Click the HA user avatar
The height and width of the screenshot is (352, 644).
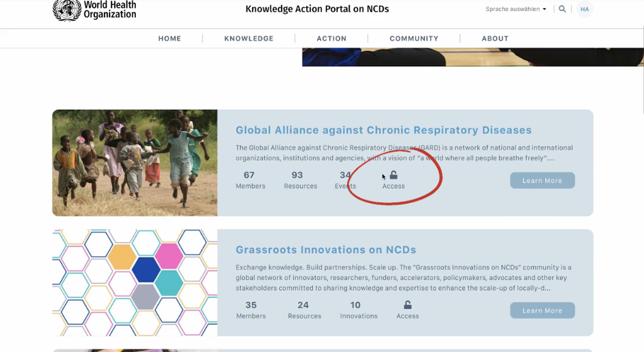tap(584, 9)
